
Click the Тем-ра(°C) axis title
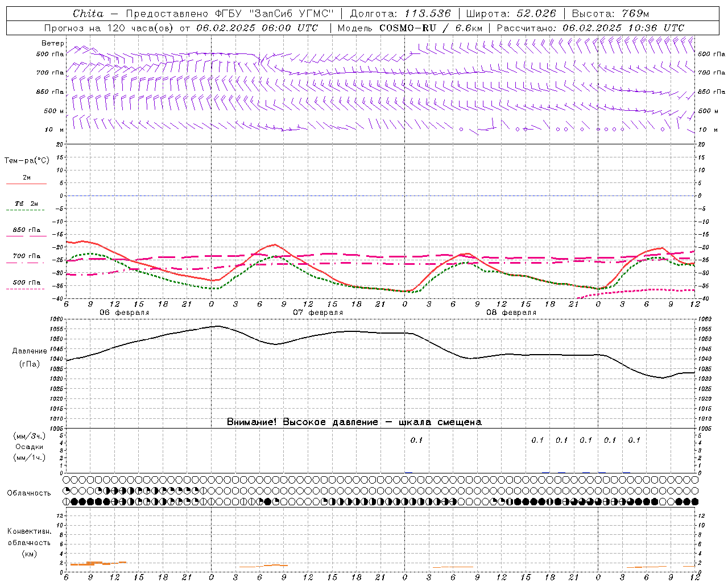point(27,161)
